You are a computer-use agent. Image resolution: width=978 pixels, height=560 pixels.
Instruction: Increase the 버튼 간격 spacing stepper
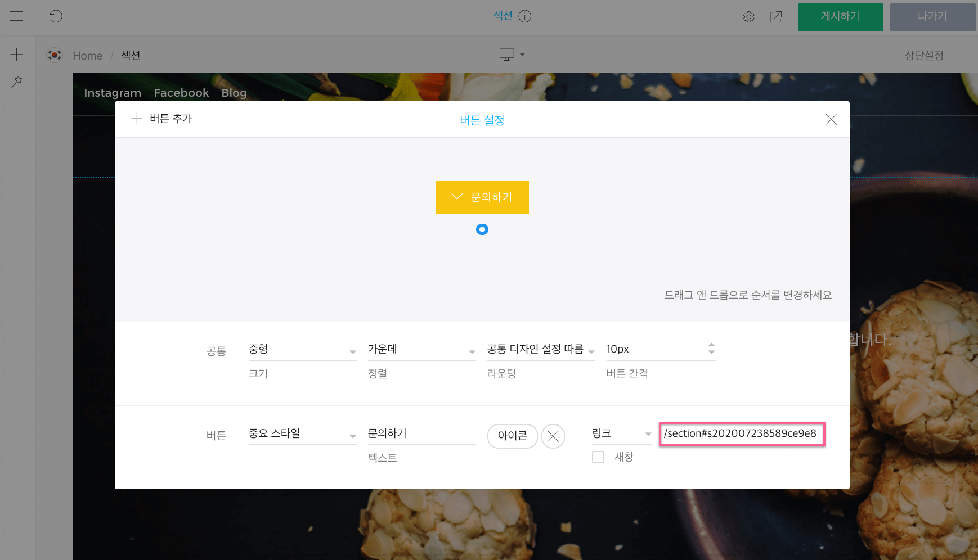tap(711, 345)
